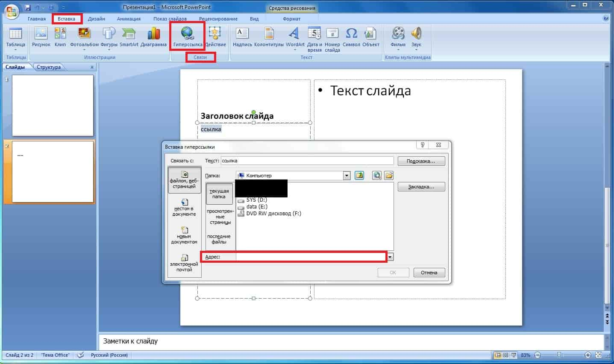This screenshot has height=364, width=614.
Task: Open the Вставка ribbon tab
Action: [x=66, y=19]
